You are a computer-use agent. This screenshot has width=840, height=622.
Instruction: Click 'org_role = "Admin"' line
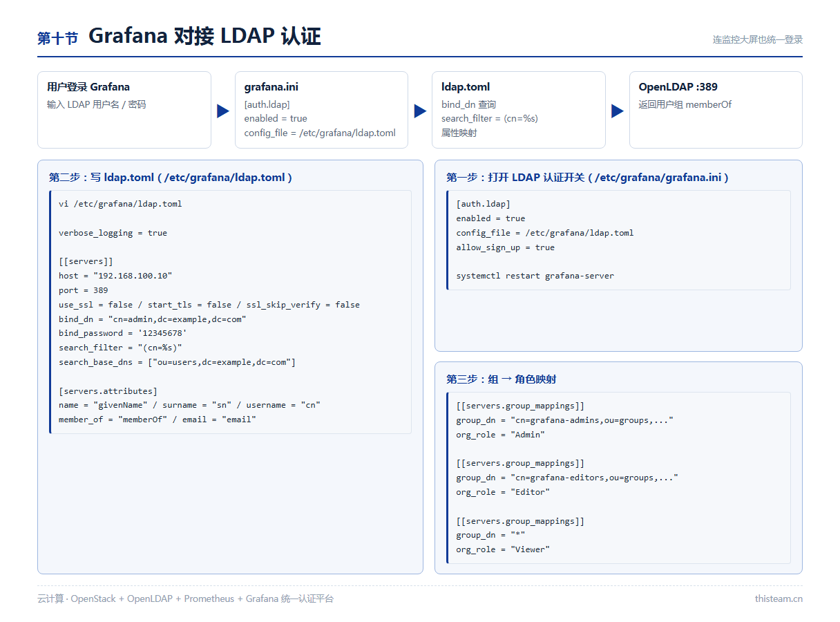501,435
